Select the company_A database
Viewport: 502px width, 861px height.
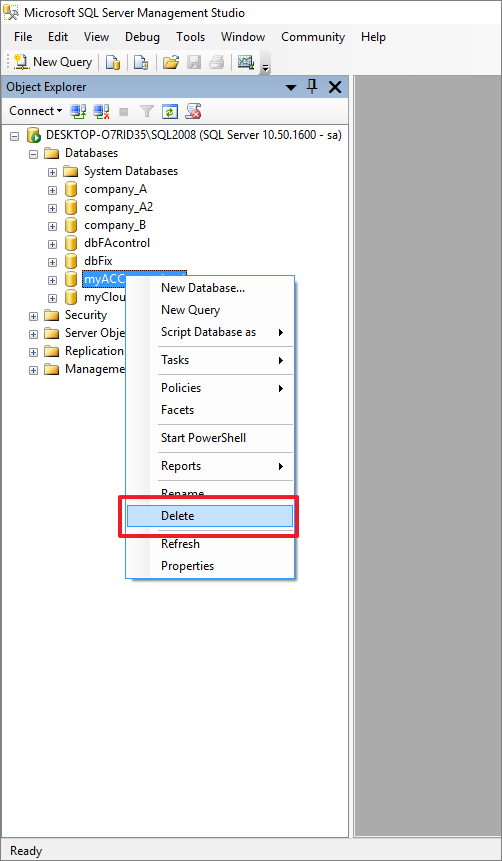[x=115, y=189]
